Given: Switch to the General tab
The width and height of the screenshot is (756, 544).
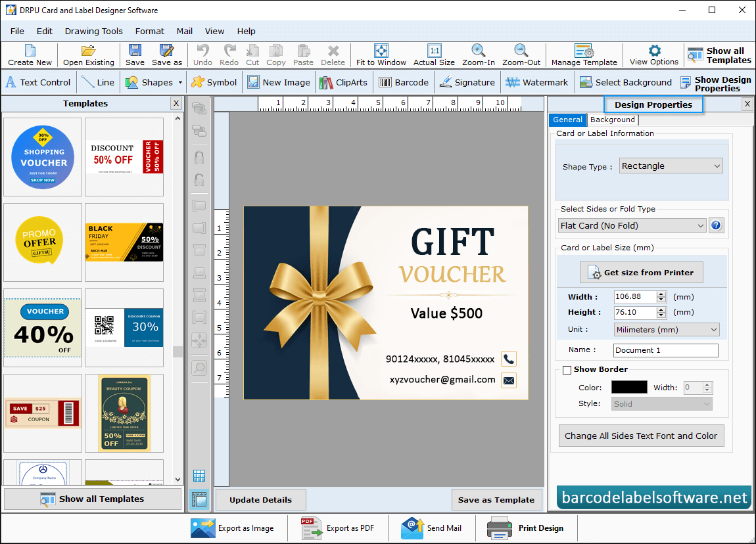Looking at the screenshot, I should [x=567, y=120].
